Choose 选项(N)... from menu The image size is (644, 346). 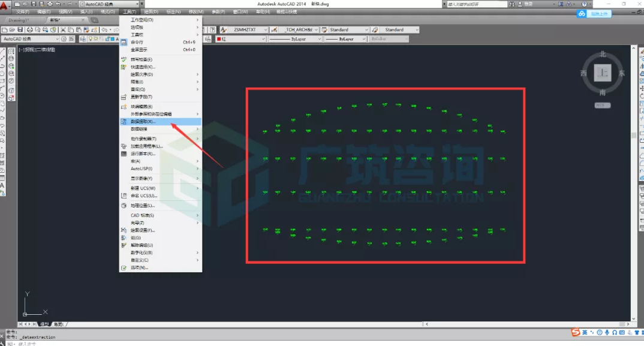point(161,267)
